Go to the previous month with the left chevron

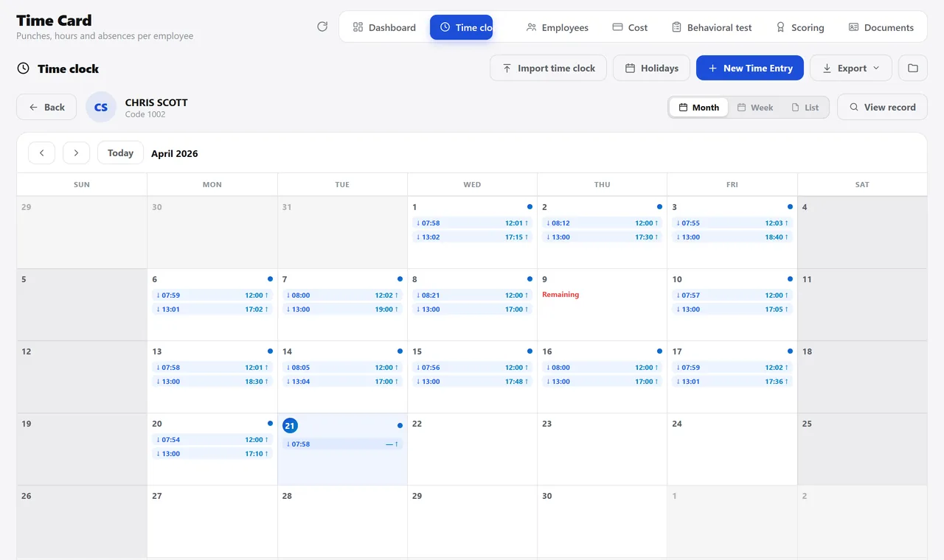[42, 153]
